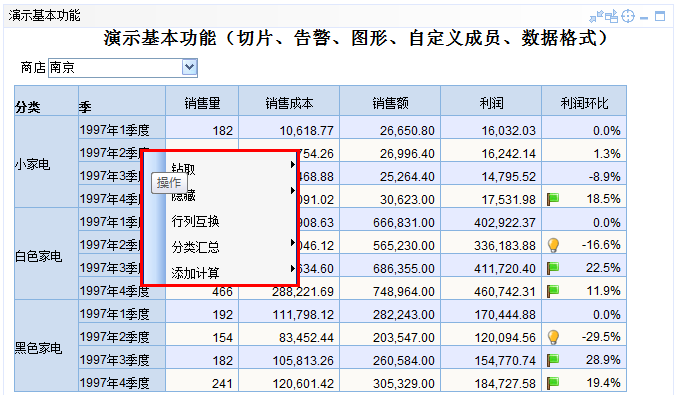The image size is (679, 397).
Task: Open the 商店 dropdown arrow
Action: 189,68
